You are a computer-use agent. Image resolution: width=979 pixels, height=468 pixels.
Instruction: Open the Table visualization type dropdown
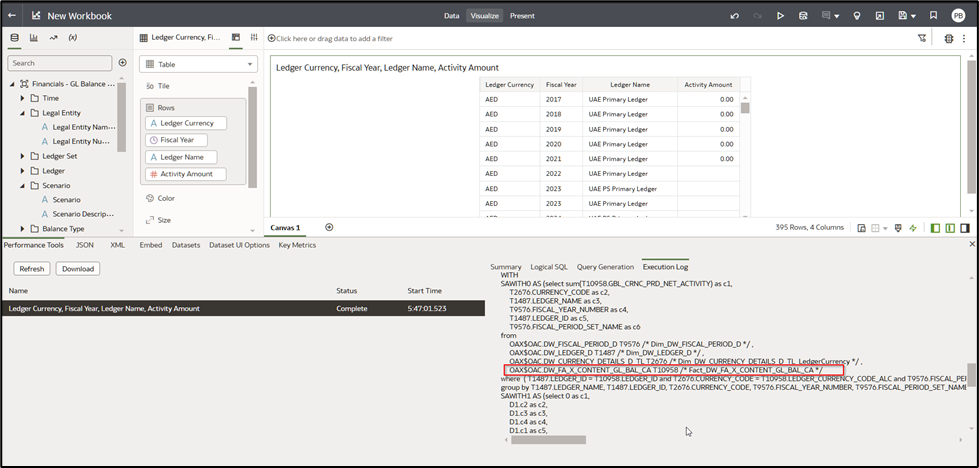click(x=198, y=64)
